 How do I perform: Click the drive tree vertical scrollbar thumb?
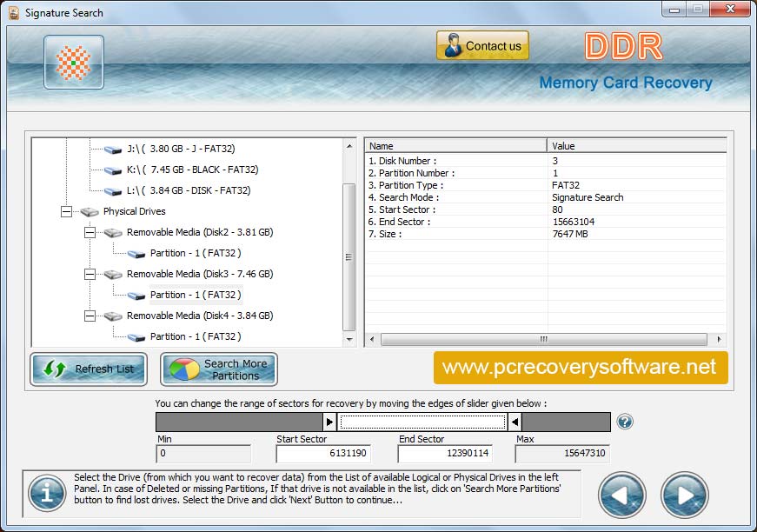point(349,256)
